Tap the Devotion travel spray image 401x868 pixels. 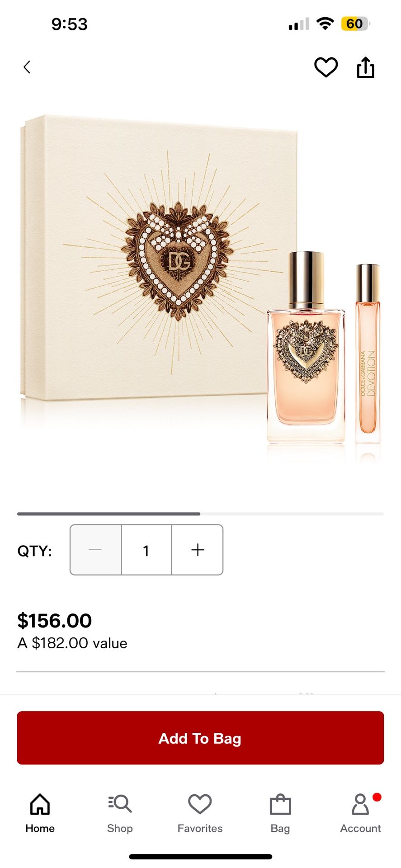[x=368, y=354]
